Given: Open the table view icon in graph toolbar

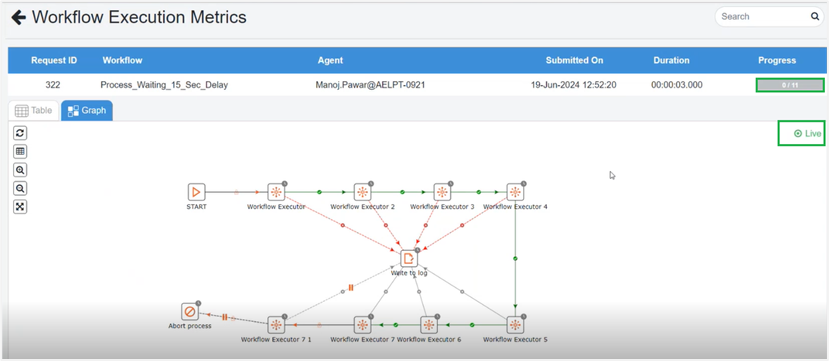Looking at the screenshot, I should click(x=20, y=152).
